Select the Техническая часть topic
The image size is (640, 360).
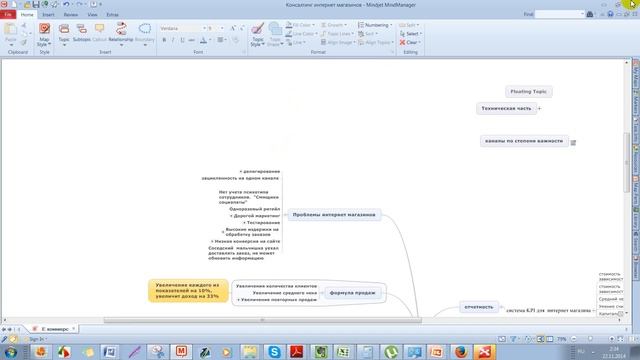[x=506, y=109]
